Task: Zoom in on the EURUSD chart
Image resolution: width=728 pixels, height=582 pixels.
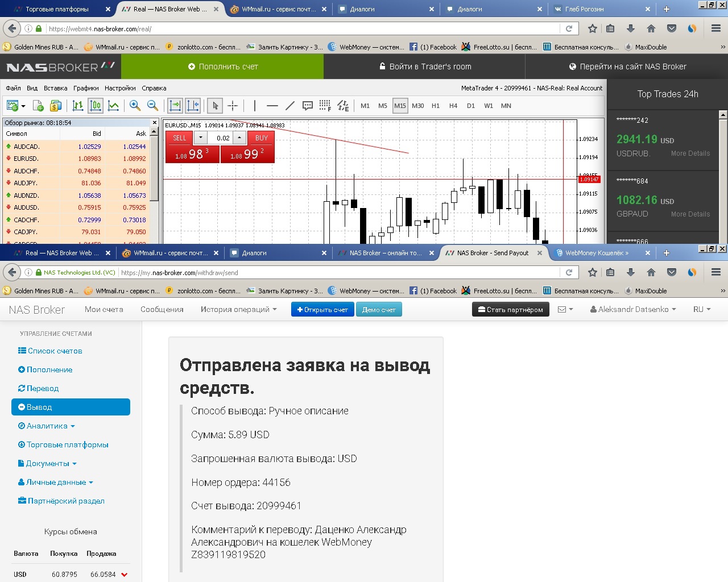Action: click(135, 106)
